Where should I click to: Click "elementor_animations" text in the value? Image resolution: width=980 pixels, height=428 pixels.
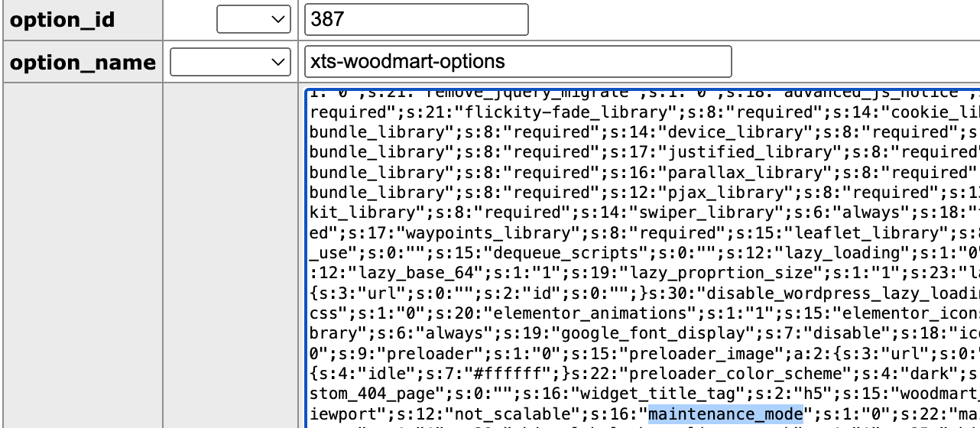click(592, 313)
